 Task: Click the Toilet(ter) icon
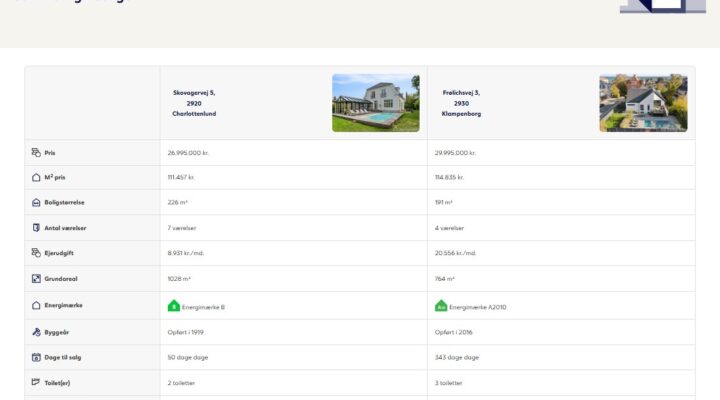(x=36, y=382)
